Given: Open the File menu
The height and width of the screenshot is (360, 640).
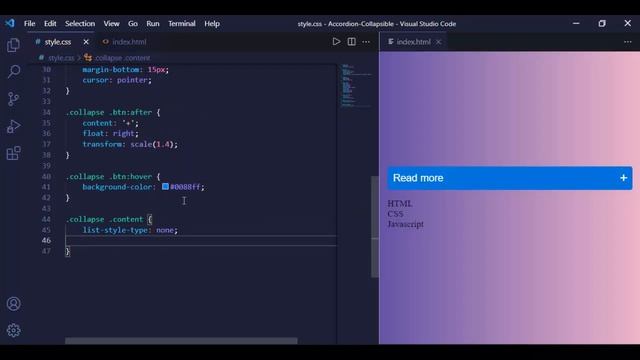Looking at the screenshot, I should tap(29, 24).
